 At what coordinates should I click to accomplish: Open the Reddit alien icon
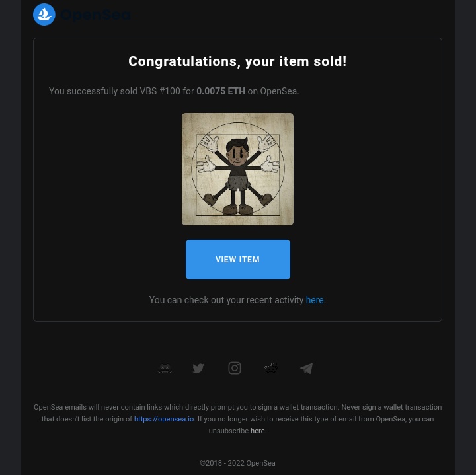[x=271, y=368]
